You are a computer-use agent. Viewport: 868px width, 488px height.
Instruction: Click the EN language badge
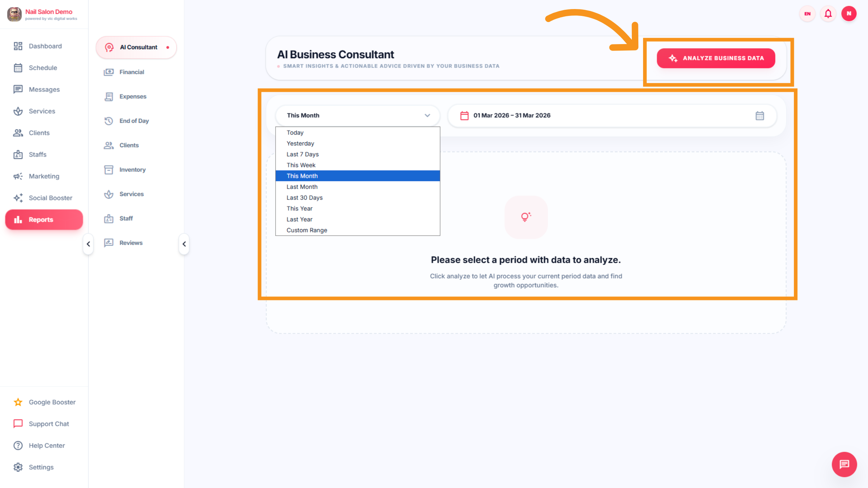(x=807, y=13)
